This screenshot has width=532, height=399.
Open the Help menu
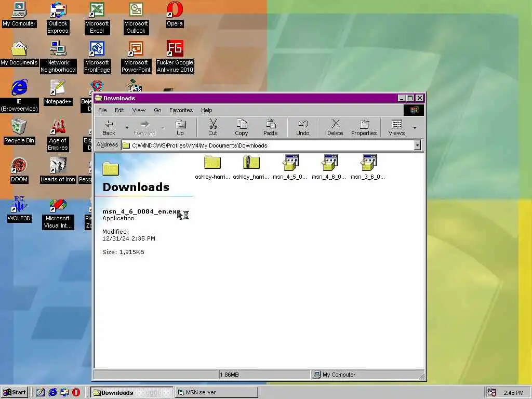coord(206,110)
